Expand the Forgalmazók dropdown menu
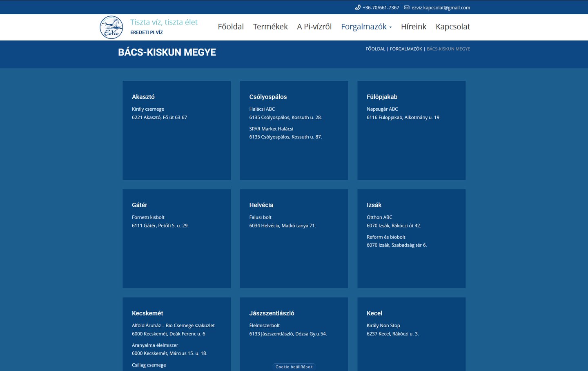Viewport: 588px width, 371px height. point(366,27)
